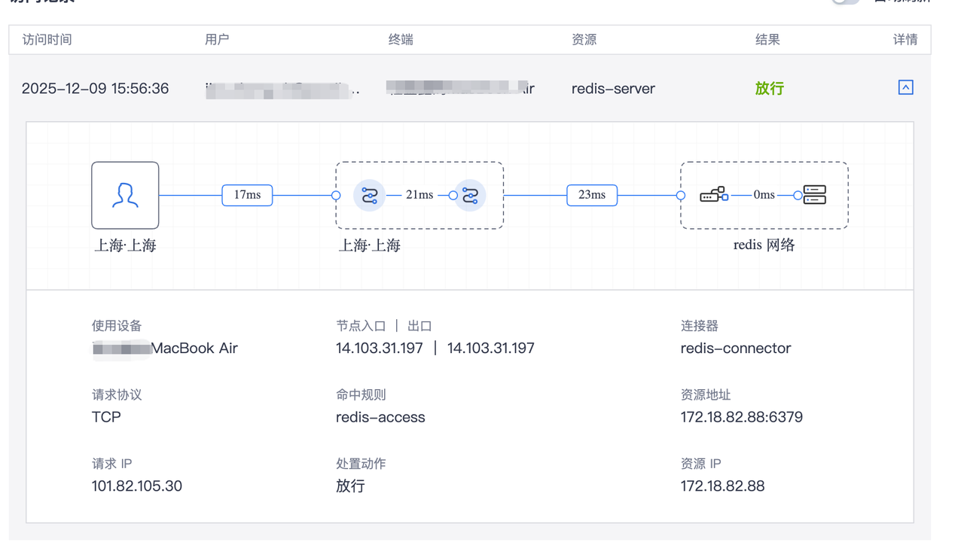Click the user avatar icon in topology
The height and width of the screenshot is (560, 964).
125,195
